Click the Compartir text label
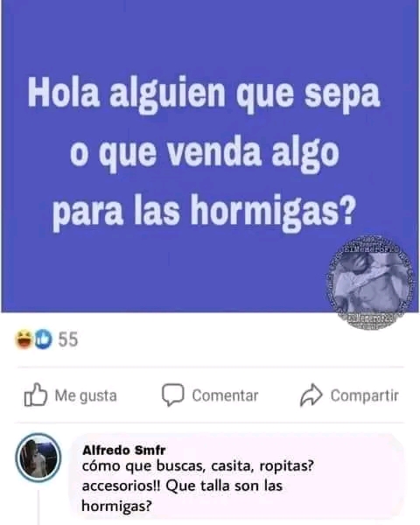This screenshot has width=420, height=525. (364, 395)
